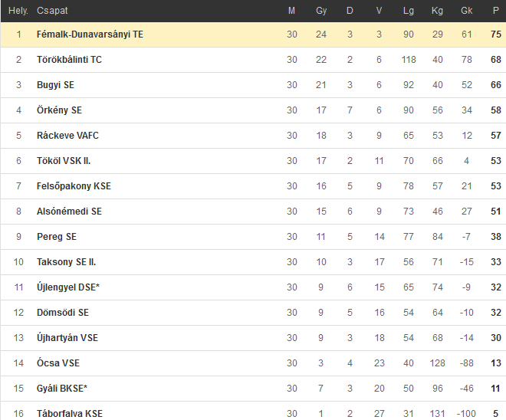Open Bugyi SE team entry

(x=55, y=85)
